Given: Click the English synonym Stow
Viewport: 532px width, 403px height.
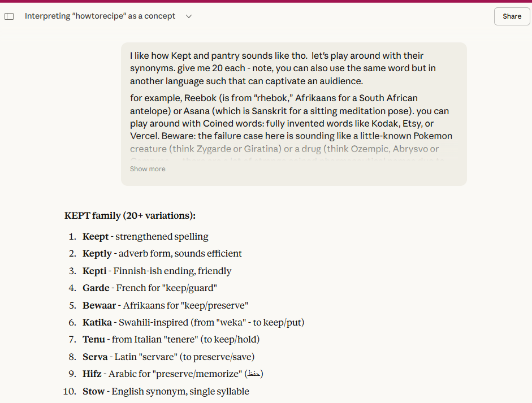Looking at the screenshot, I should 93,391.
